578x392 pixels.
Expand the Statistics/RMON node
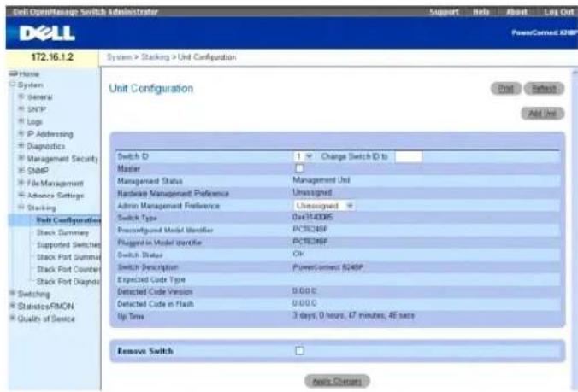pyautogui.click(x=13, y=306)
